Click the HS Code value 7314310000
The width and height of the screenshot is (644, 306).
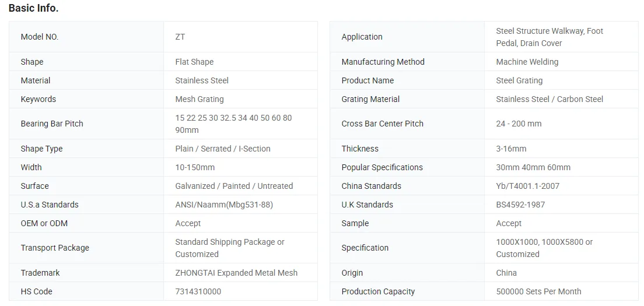[x=198, y=291]
